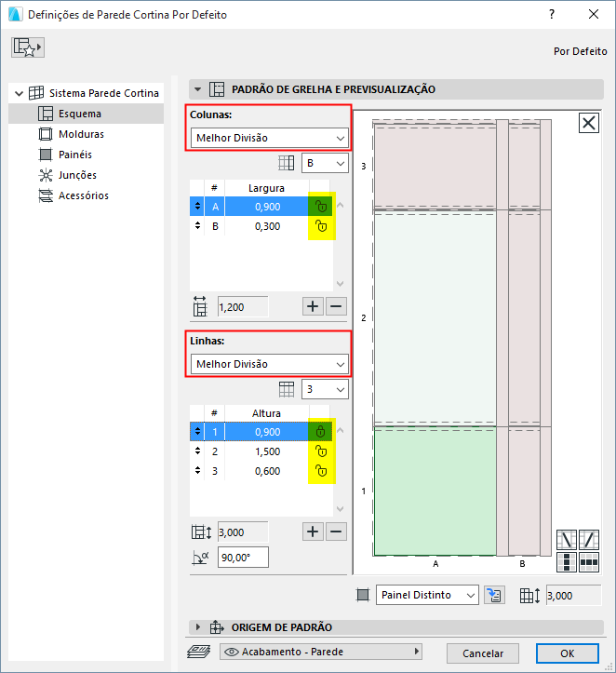The image size is (616, 673).
Task: Click the pattern height icon beside 3,000 under rows
Action: click(201, 532)
